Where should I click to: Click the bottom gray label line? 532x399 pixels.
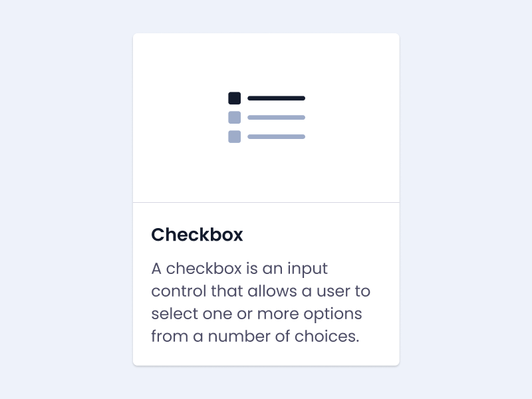pos(276,137)
